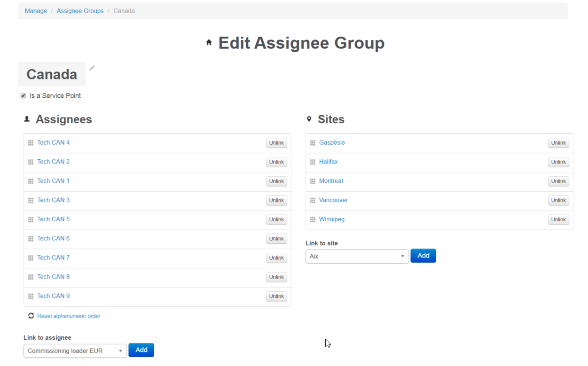Click the grid handle icon beside Gaspésie
Image resolution: width=588 pixels, height=366 pixels.
313,143
